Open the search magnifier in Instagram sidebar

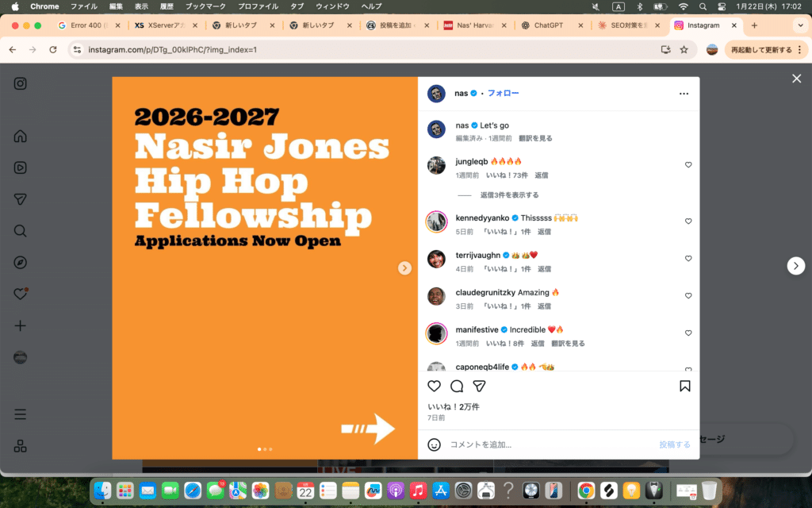pos(20,231)
